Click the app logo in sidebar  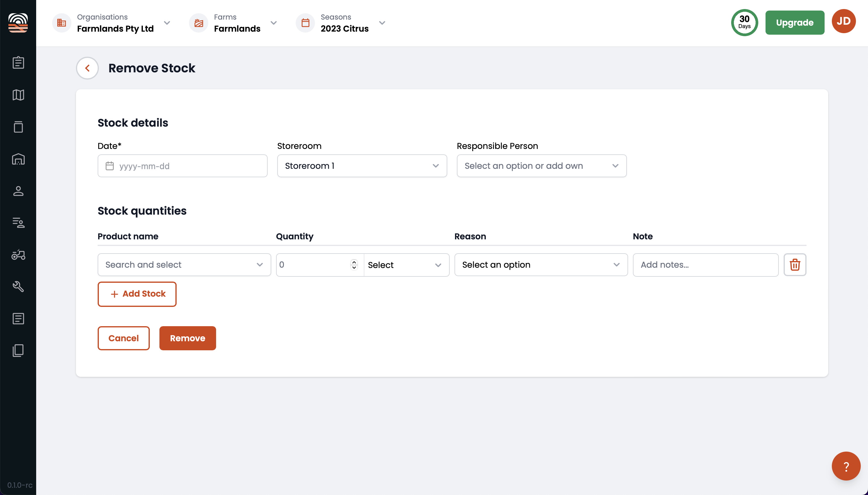18,23
